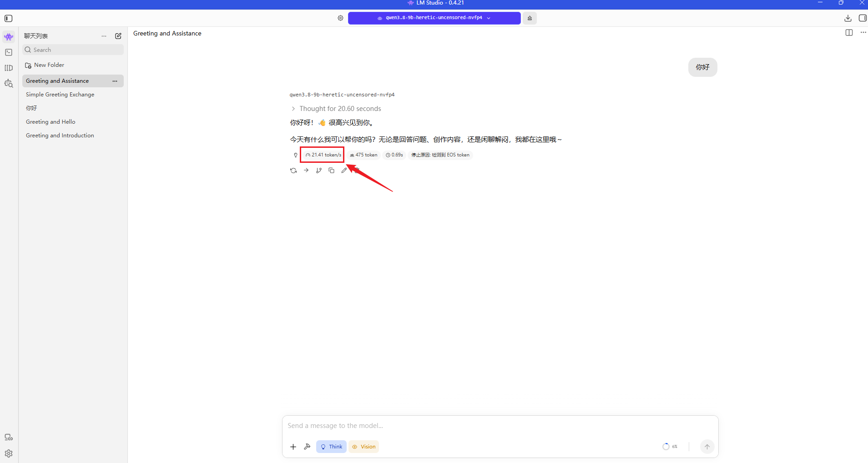Click the split view icon
The height and width of the screenshot is (463, 868).
[849, 33]
